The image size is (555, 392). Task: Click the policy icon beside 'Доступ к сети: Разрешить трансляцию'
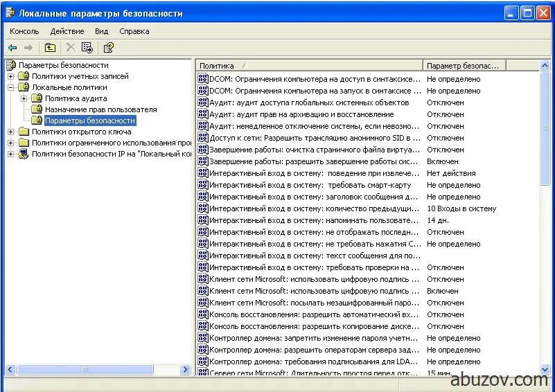(203, 137)
